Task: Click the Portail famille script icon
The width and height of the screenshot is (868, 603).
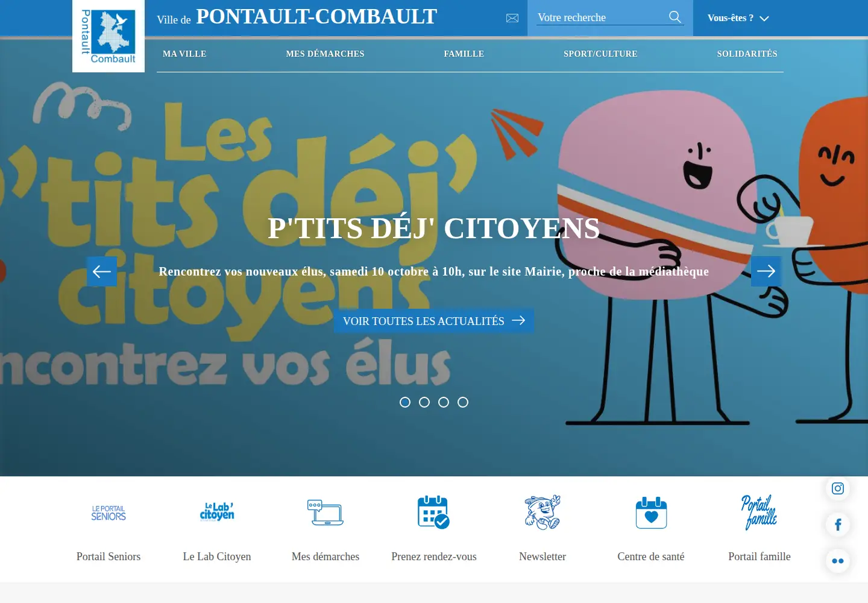Action: (759, 513)
